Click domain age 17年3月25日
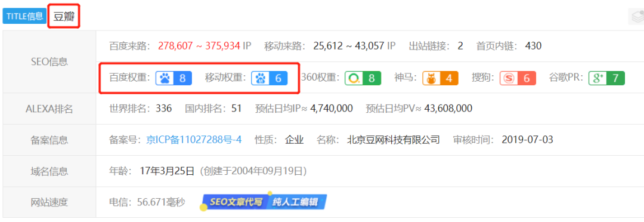This screenshot has width=644, height=222. (166, 171)
